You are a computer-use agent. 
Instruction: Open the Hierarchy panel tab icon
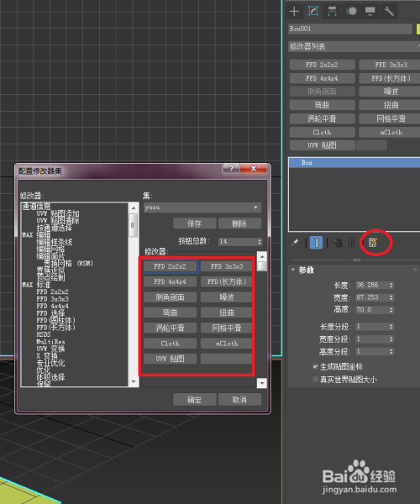[x=332, y=11]
